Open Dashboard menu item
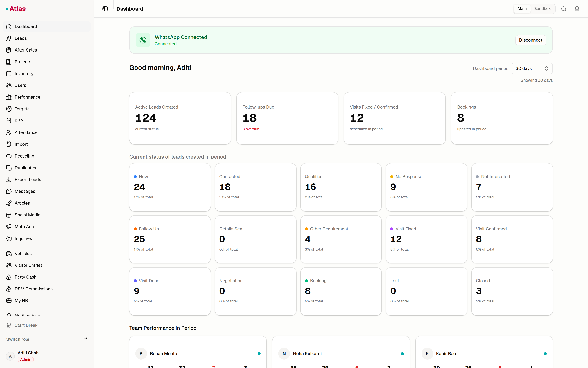588x368 pixels. point(47,26)
